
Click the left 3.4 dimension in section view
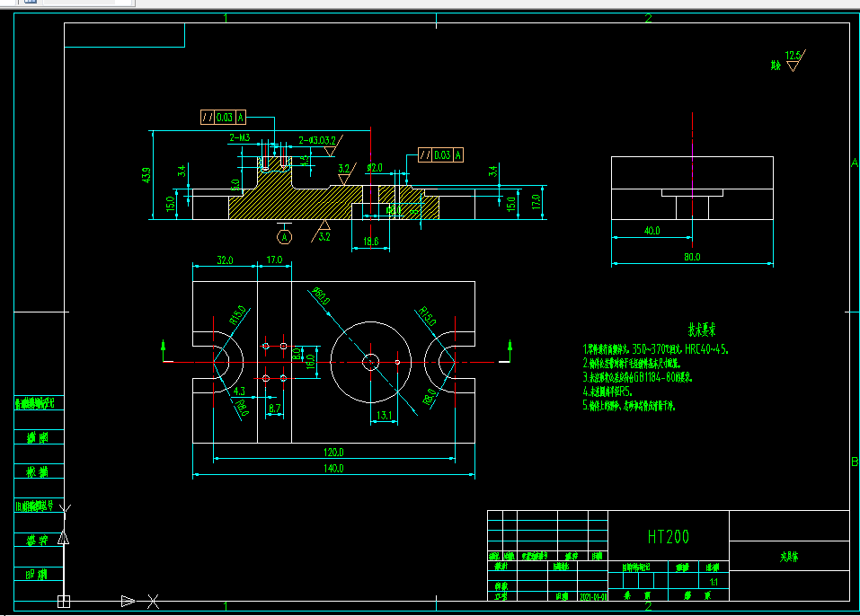pos(182,171)
